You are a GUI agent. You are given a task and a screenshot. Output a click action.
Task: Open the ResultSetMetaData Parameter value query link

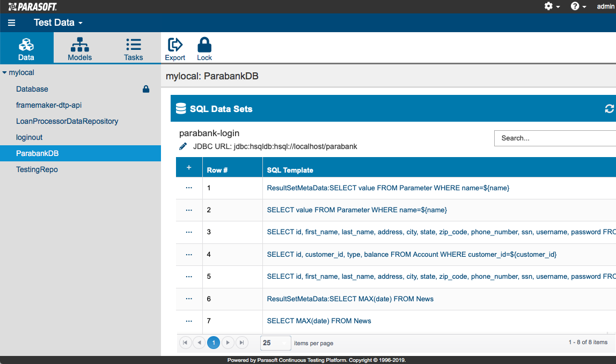[x=388, y=188]
